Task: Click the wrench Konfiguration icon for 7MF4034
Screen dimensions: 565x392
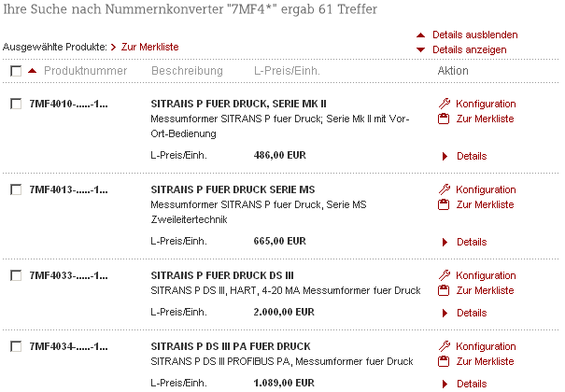Action: point(445,346)
